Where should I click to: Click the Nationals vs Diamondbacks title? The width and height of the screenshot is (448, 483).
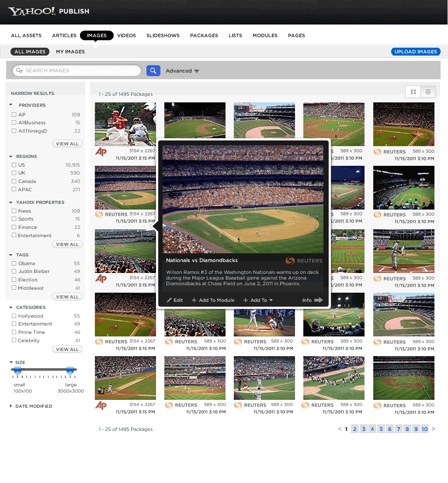[202, 260]
